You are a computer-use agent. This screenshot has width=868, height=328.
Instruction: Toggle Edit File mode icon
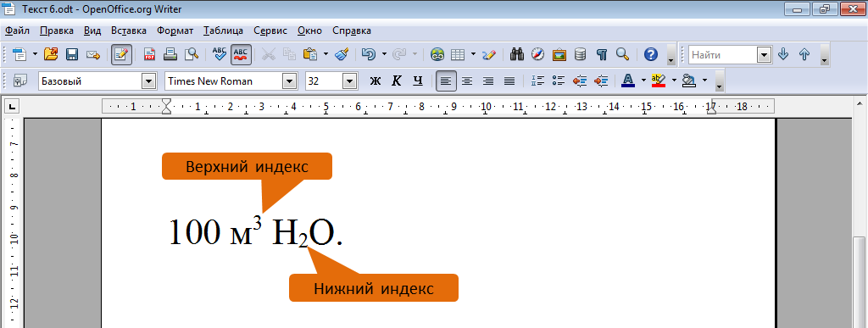point(121,54)
